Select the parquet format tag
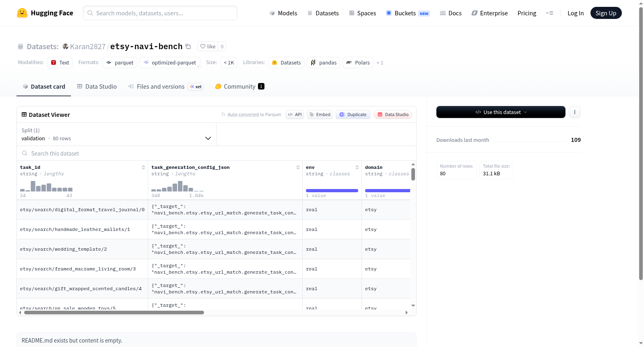644x347 pixels. point(120,62)
